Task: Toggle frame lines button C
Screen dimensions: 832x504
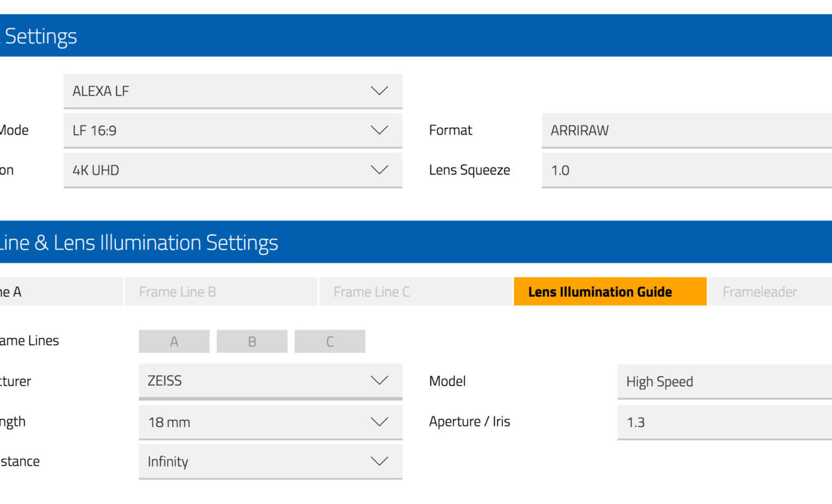Action: point(330,341)
